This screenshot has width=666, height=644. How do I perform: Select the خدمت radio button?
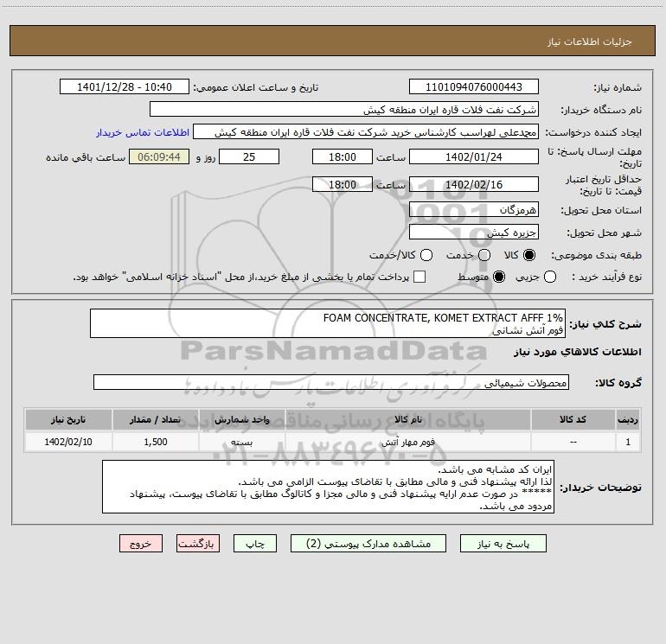[x=484, y=255]
